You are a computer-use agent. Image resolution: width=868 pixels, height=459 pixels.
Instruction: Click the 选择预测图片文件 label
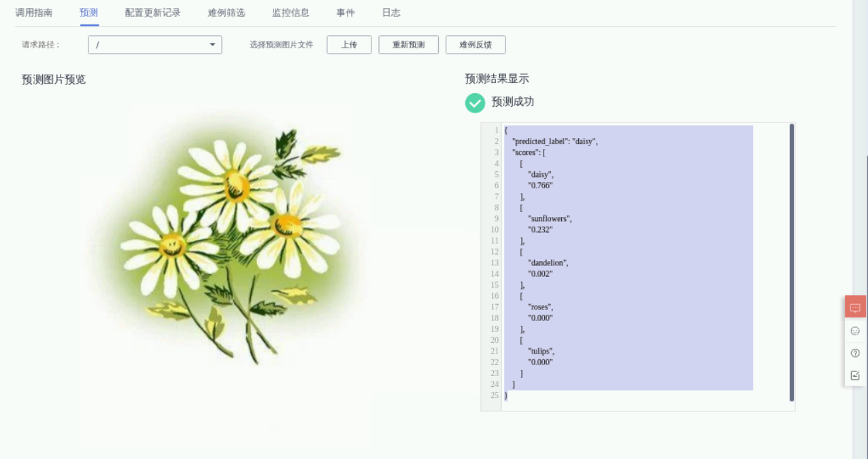pyautogui.click(x=282, y=45)
